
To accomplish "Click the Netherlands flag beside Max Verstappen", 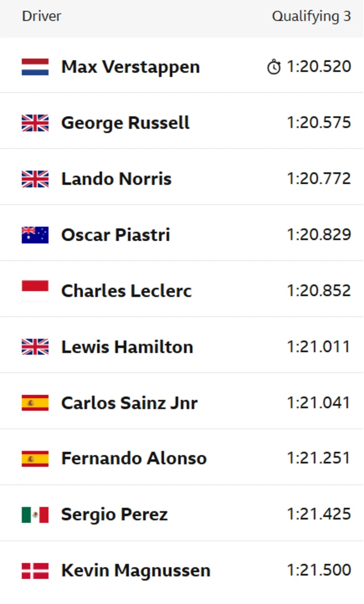I will (35, 67).
